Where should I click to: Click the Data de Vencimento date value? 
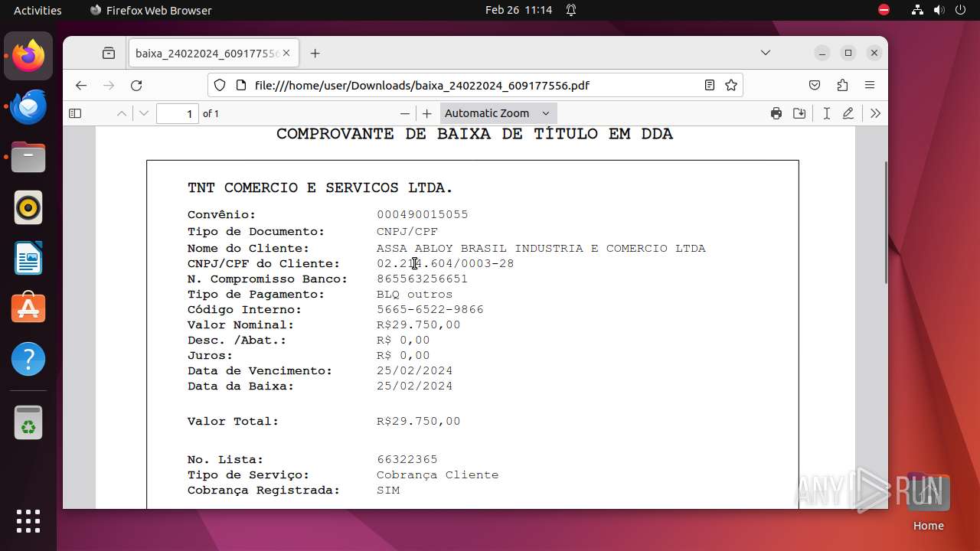pos(414,371)
